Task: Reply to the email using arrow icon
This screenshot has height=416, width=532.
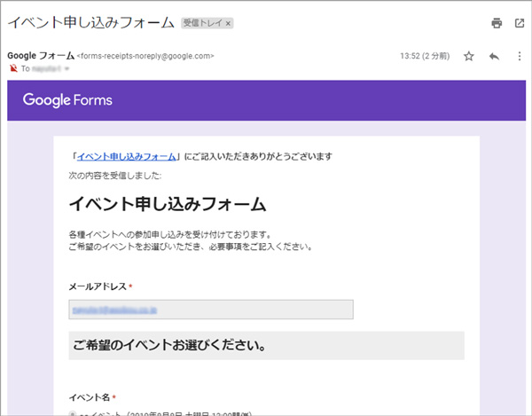Action: click(494, 56)
